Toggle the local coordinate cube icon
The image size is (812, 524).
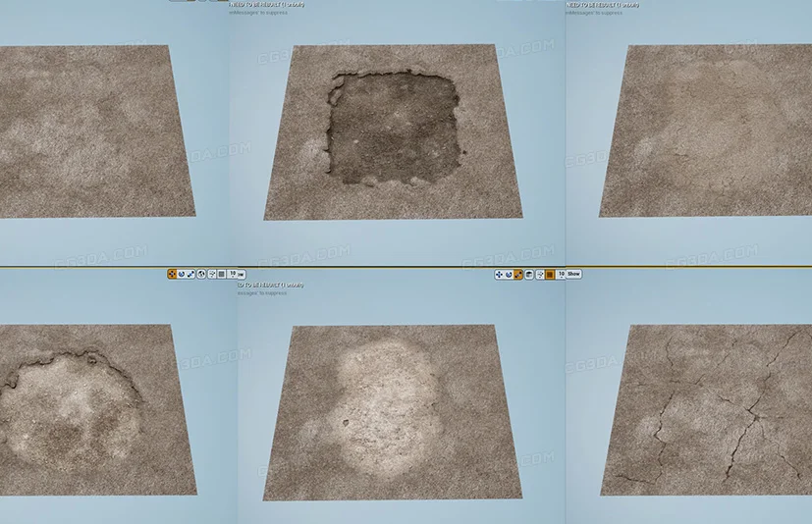tap(529, 275)
